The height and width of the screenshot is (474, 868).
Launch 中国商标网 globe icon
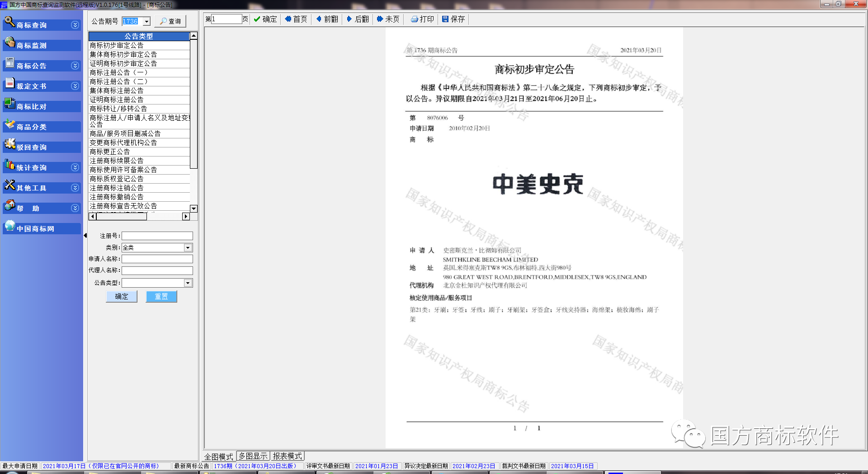pyautogui.click(x=9, y=226)
